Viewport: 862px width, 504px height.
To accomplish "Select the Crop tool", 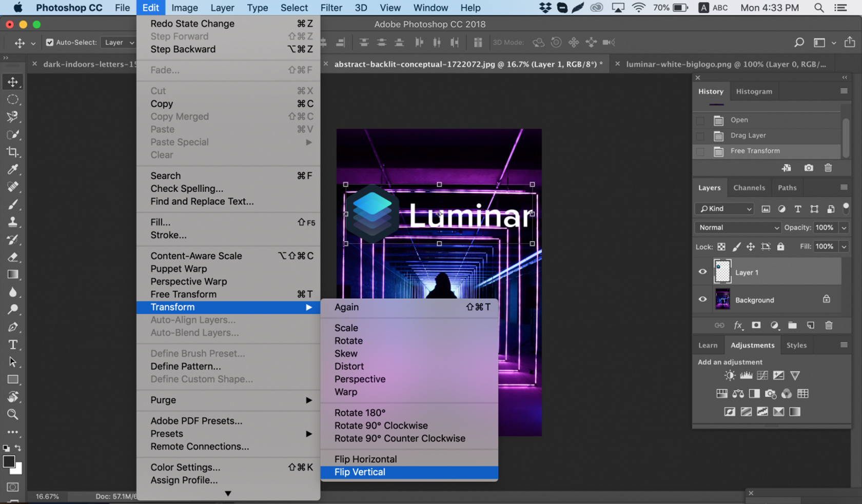I will tap(13, 152).
